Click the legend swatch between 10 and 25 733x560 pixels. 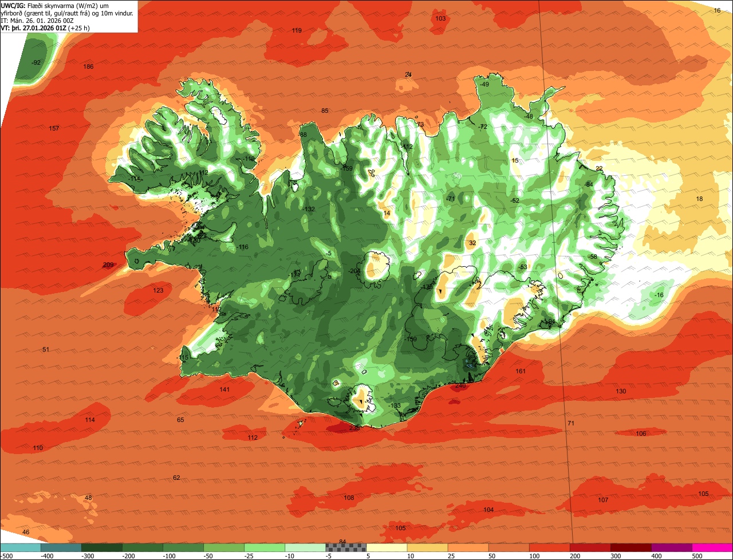pos(427,547)
